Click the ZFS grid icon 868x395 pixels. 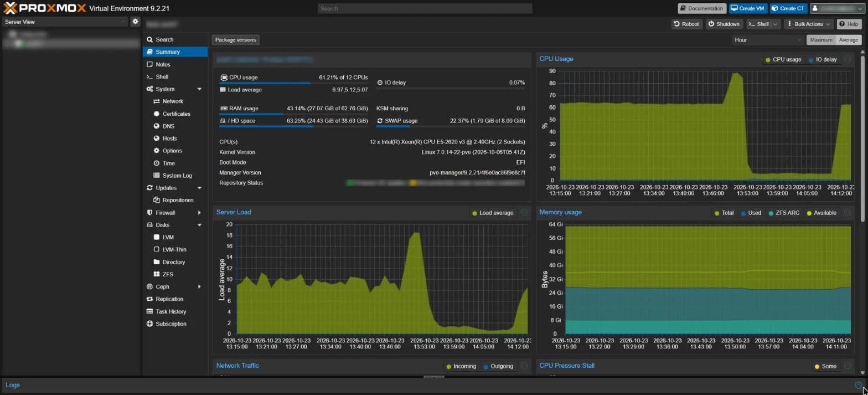[157, 274]
